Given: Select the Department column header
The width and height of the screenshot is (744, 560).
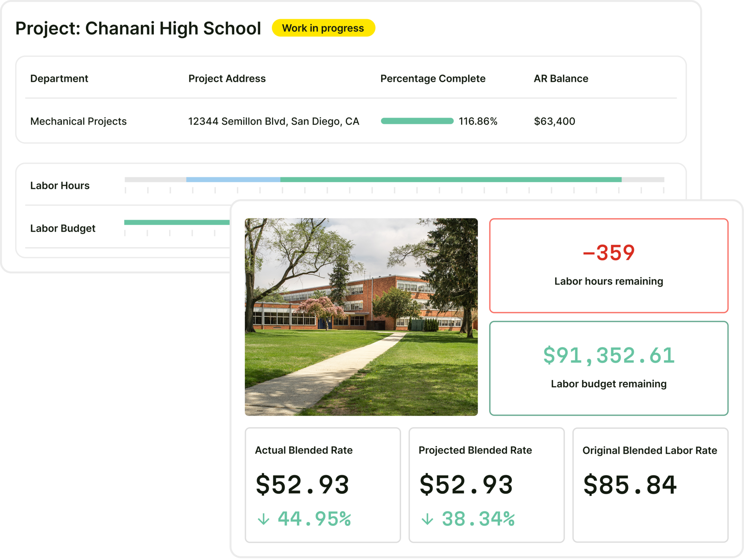Looking at the screenshot, I should [x=59, y=78].
